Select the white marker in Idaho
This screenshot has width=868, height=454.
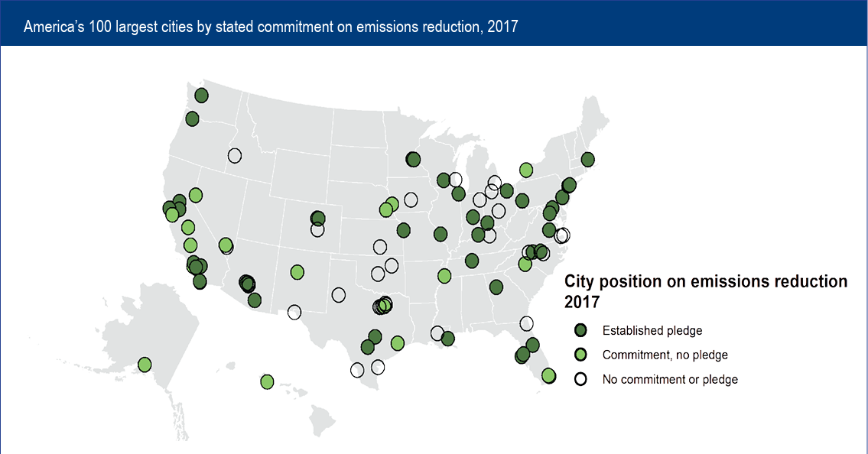[x=235, y=155]
